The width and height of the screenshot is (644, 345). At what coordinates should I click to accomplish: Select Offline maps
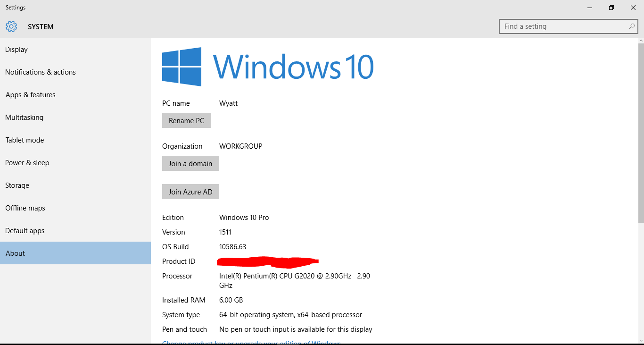pyautogui.click(x=75, y=208)
